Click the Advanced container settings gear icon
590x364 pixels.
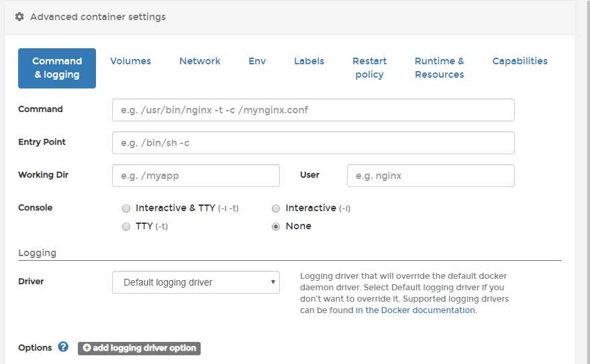(19, 17)
